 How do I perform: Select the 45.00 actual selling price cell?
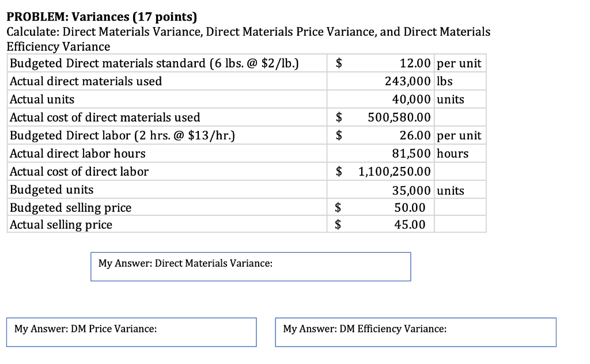pos(410,225)
